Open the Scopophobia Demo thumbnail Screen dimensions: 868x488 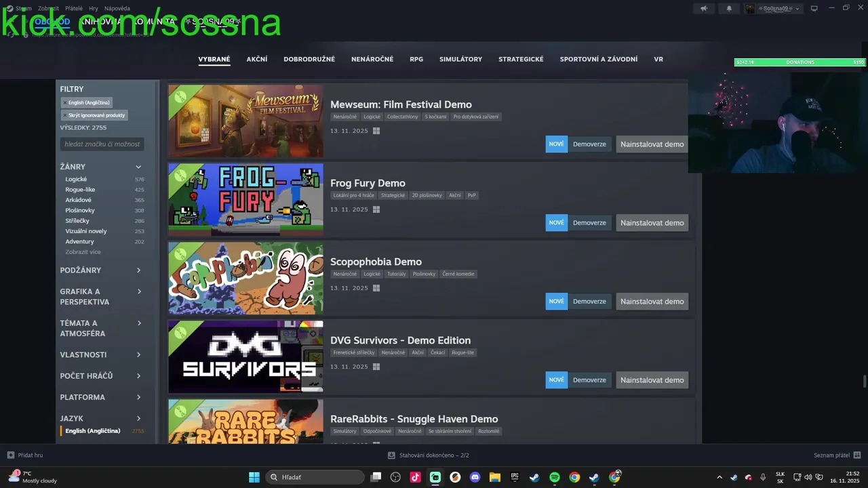pos(245,278)
